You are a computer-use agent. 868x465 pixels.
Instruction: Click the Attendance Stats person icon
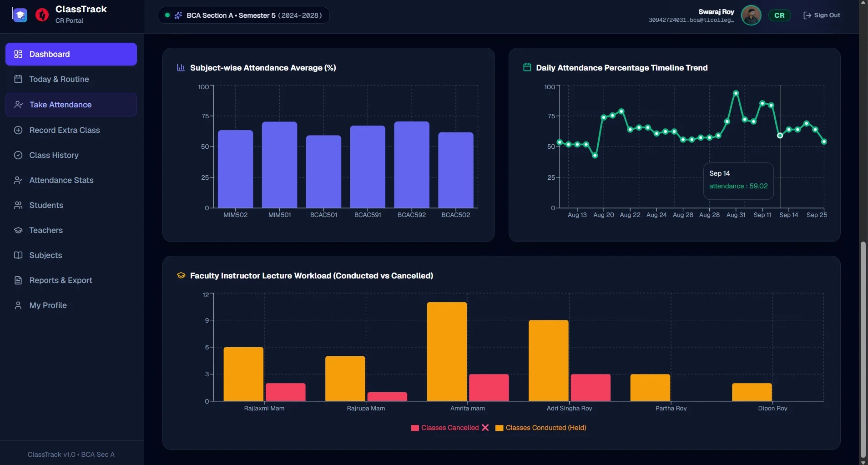coord(18,180)
